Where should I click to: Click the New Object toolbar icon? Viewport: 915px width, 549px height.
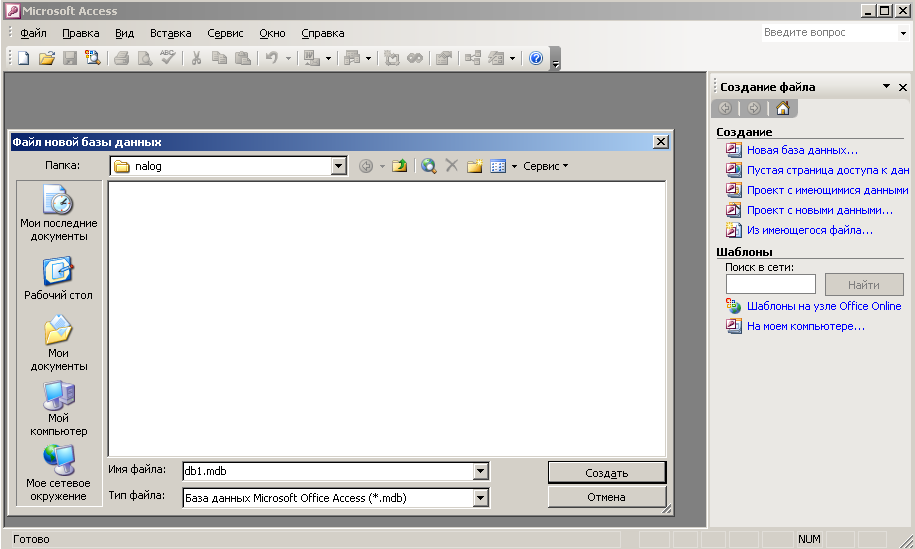(x=496, y=58)
